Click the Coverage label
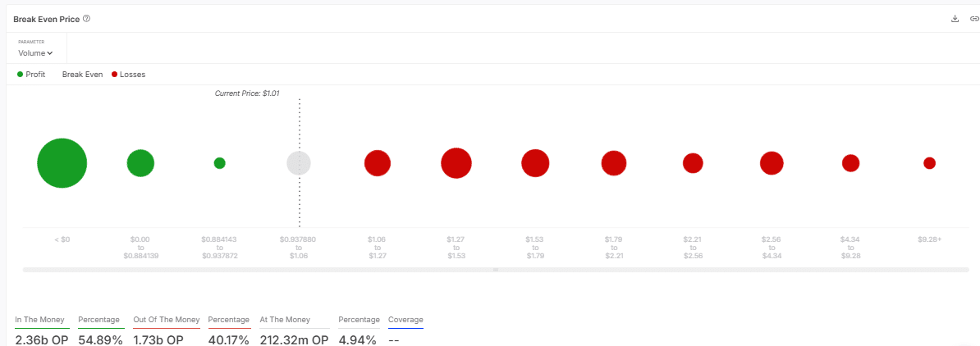 tap(405, 320)
